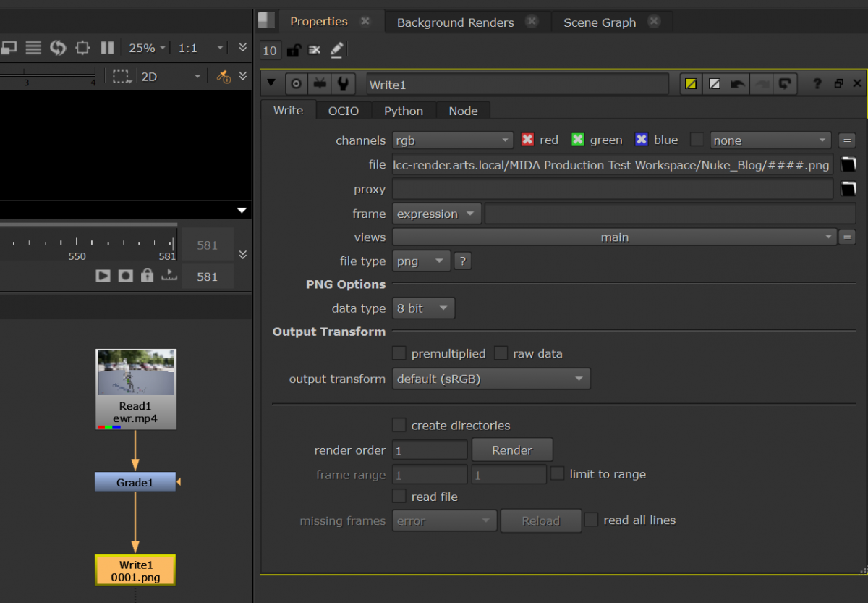The height and width of the screenshot is (603, 868).
Task: Click the pencil edit icon in Properties toolbar
Action: coord(336,50)
